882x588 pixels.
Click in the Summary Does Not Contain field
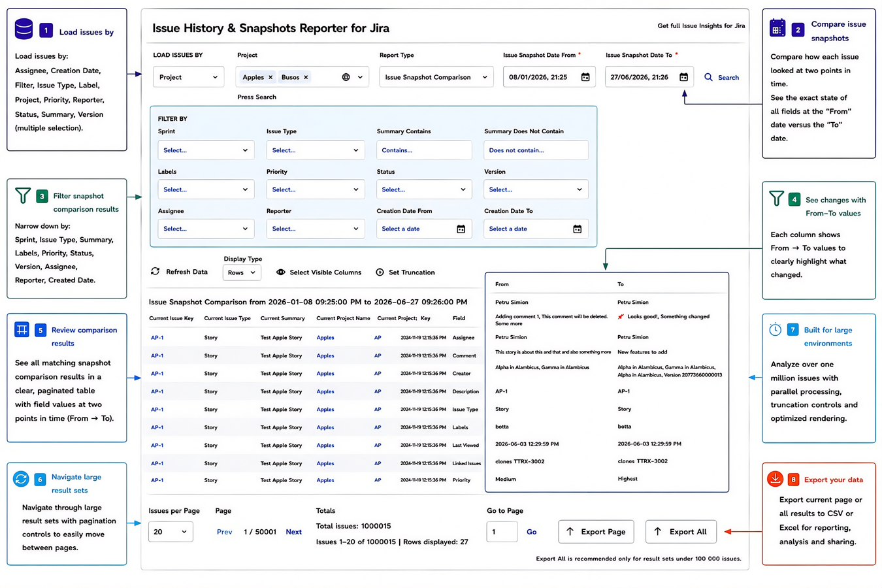(536, 150)
